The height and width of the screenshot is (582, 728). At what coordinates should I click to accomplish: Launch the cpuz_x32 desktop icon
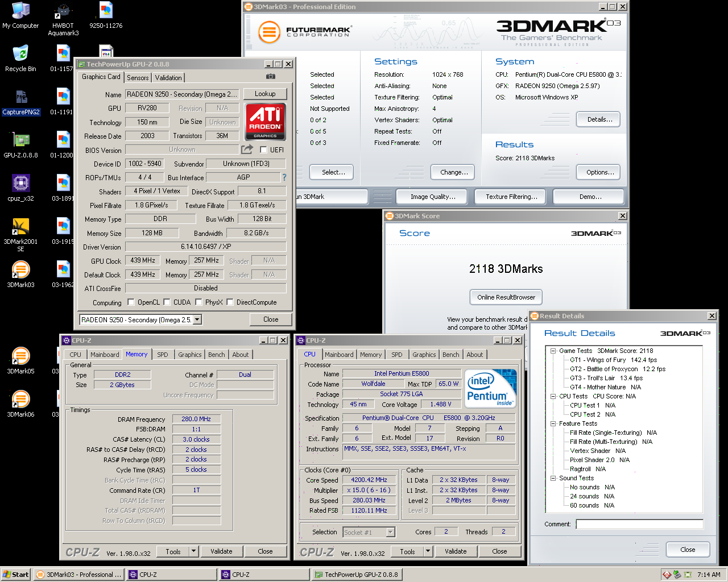20,189
